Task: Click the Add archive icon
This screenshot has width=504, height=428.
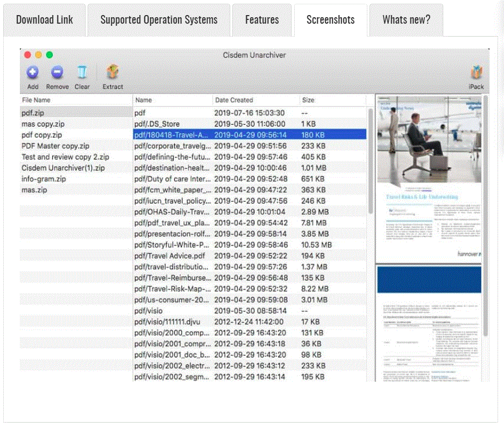Action: [x=32, y=72]
